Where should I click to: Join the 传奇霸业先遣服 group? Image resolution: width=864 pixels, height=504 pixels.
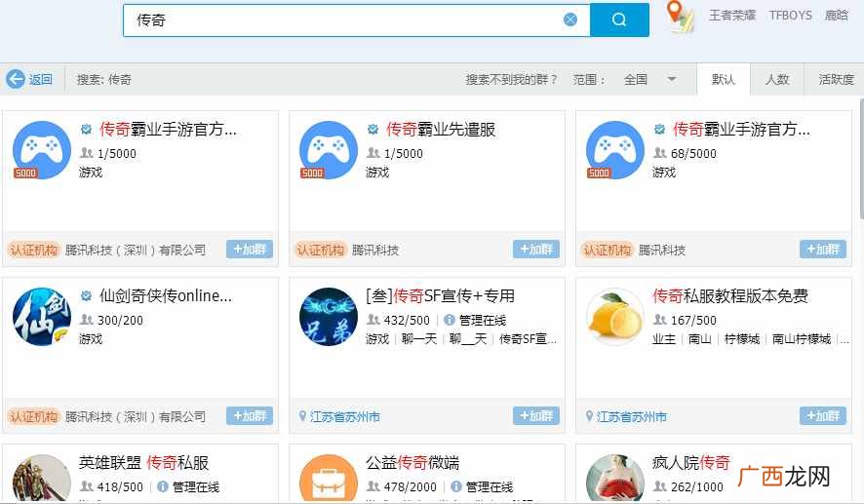coord(536,250)
